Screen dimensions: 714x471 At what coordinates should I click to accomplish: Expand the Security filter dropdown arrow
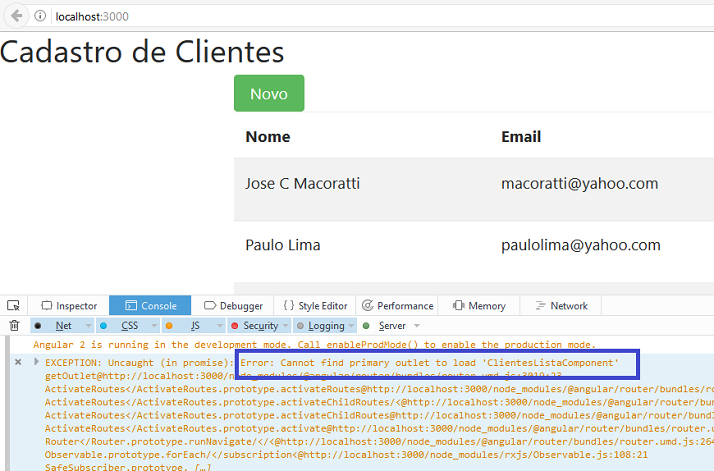[x=286, y=326]
